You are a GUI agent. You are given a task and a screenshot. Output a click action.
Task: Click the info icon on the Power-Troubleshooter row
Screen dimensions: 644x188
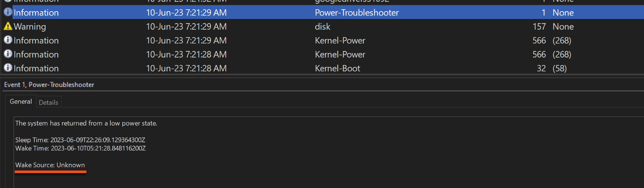click(8, 12)
